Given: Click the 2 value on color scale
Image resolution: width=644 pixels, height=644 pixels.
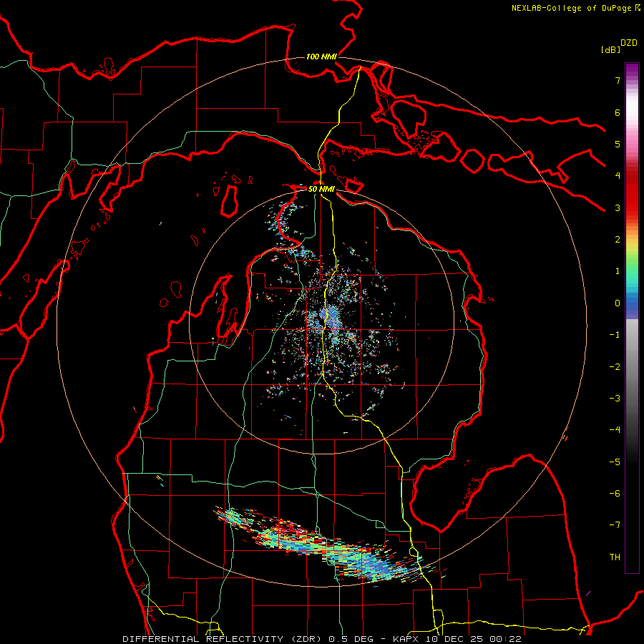Looking at the screenshot, I should point(618,240).
